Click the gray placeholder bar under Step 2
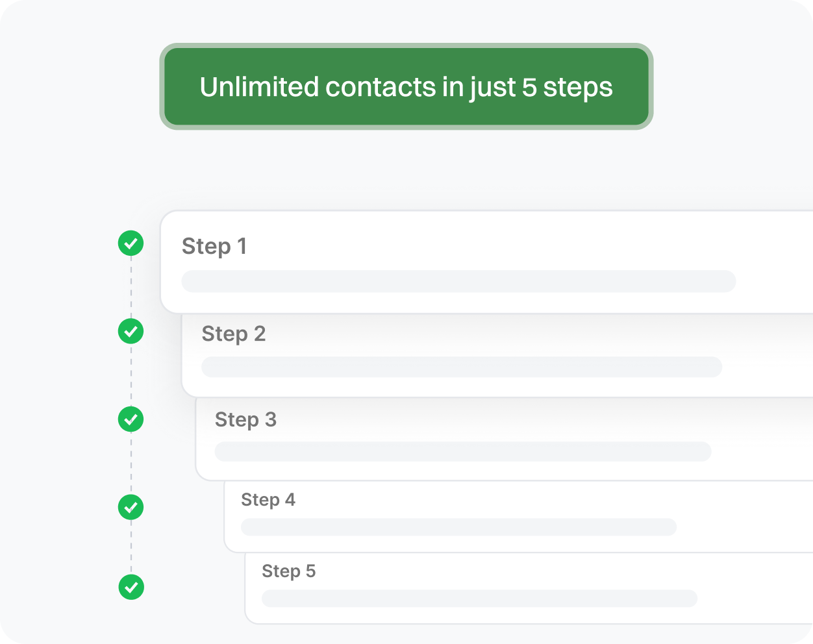This screenshot has height=644, width=813. point(462,367)
